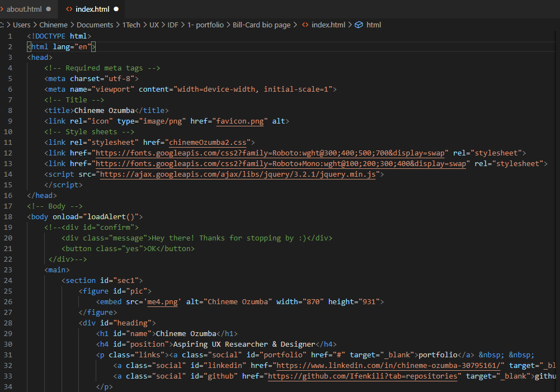Open html symbol breadcrumb
This screenshot has width=560, height=392.
[x=374, y=25]
